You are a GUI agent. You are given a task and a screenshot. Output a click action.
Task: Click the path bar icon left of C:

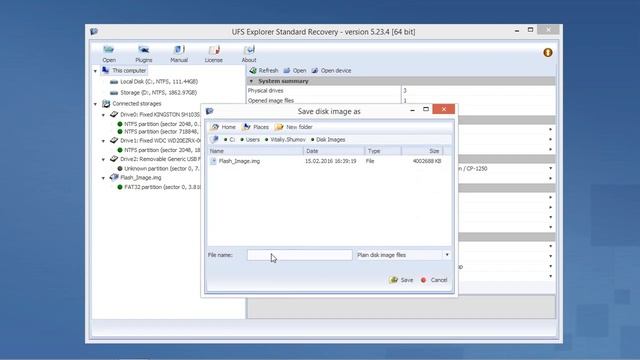pyautogui.click(x=214, y=140)
